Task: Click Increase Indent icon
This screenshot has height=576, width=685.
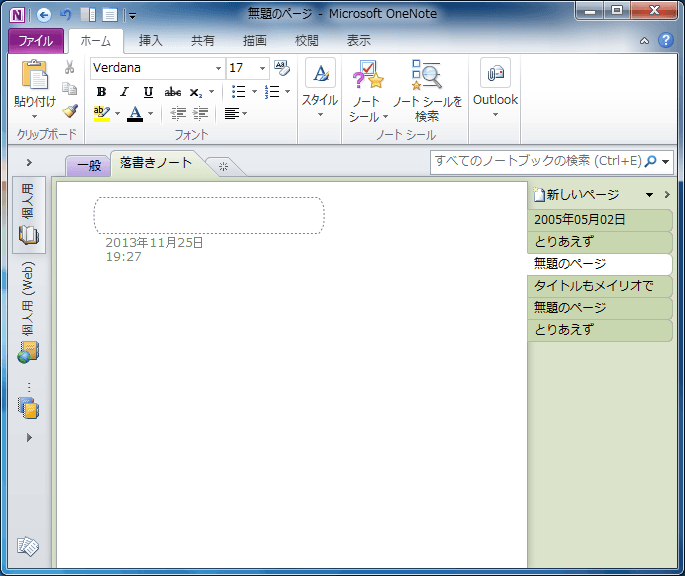Action: 201,114
